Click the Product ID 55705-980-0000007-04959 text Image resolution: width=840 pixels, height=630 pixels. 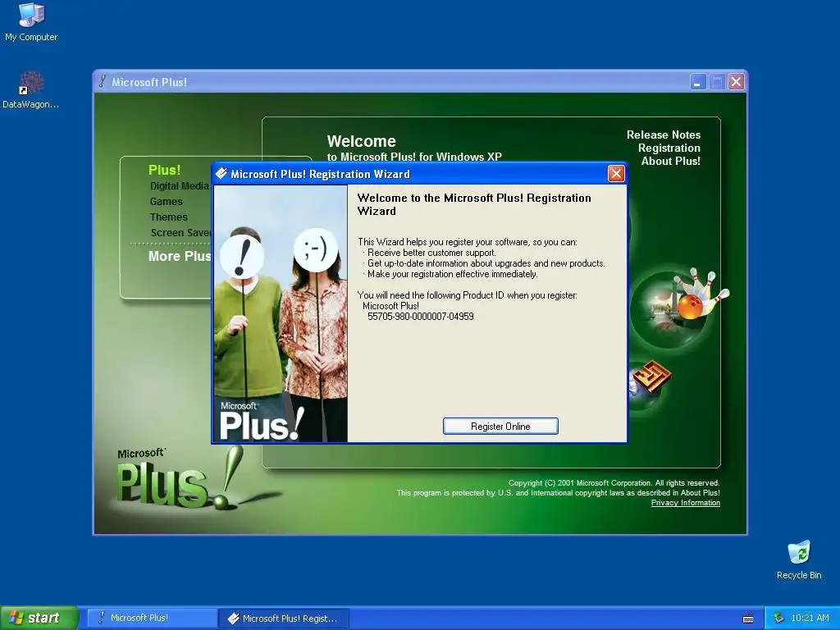[x=421, y=317]
